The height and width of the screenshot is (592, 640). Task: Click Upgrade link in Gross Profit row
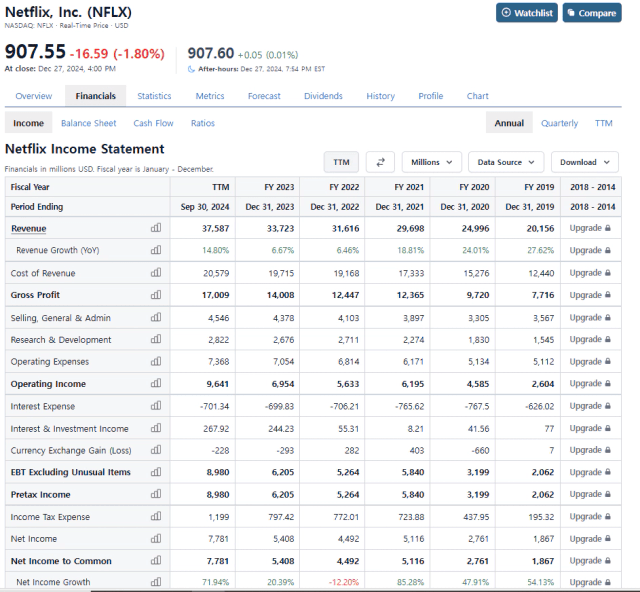590,294
